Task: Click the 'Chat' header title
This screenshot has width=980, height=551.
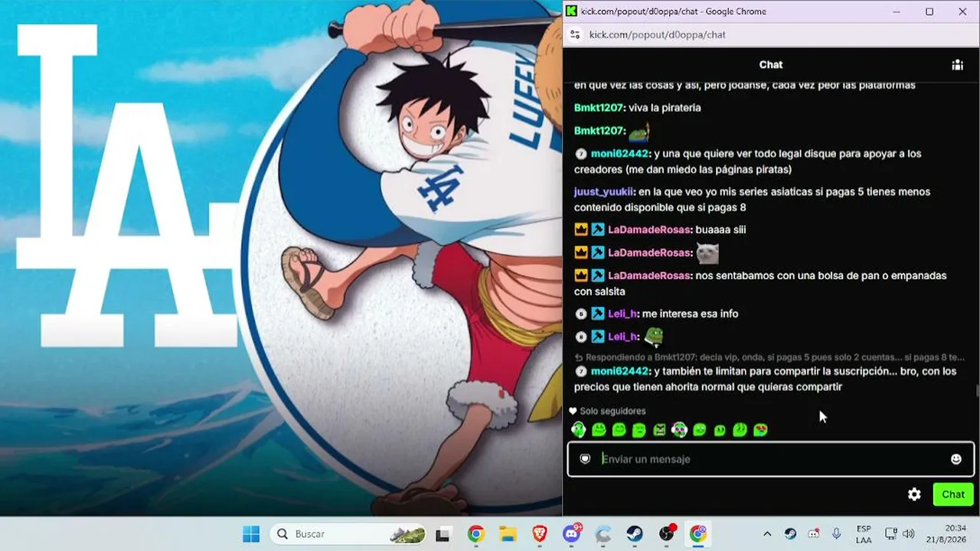Action: [771, 65]
